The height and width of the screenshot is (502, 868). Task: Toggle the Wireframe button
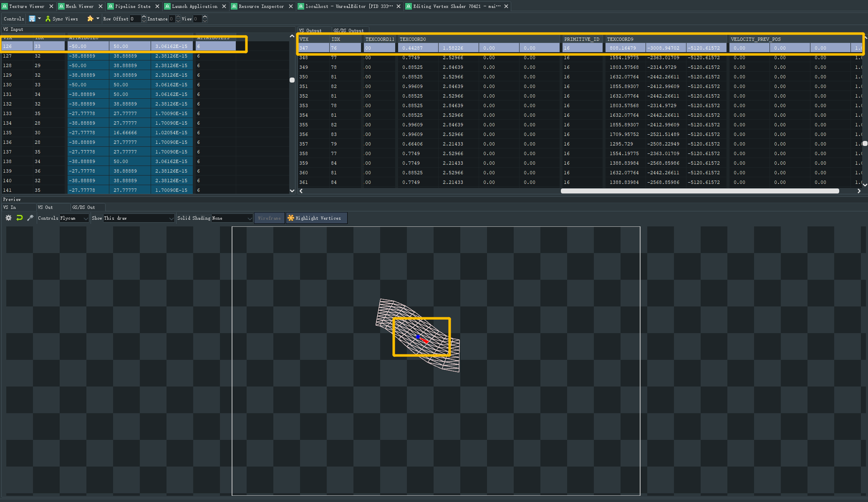pos(269,218)
